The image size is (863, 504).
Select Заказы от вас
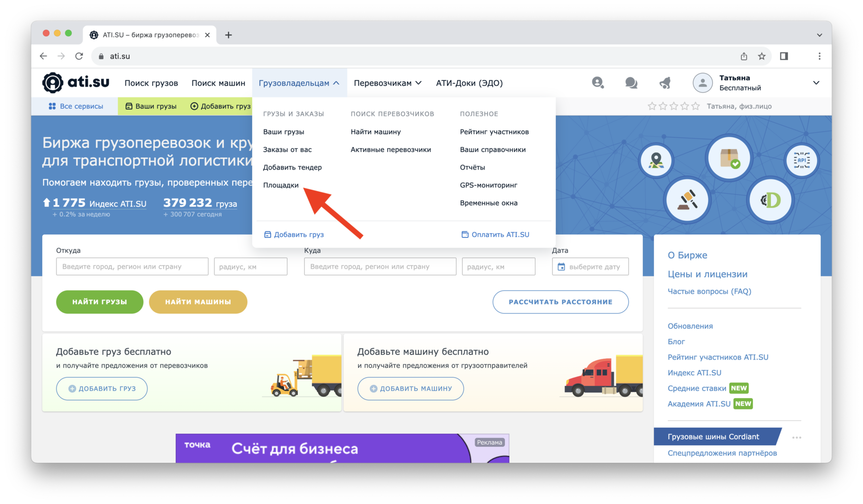pyautogui.click(x=287, y=150)
